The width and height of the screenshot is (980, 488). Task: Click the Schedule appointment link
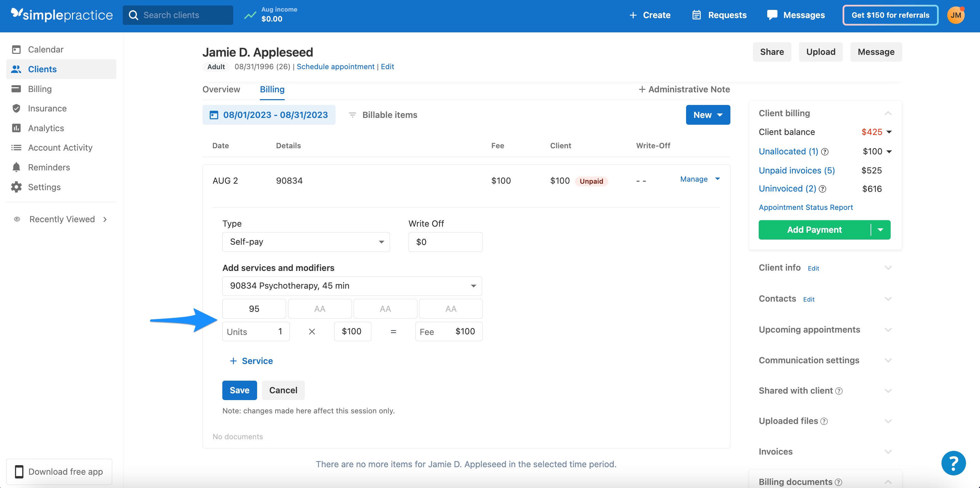[x=335, y=66]
